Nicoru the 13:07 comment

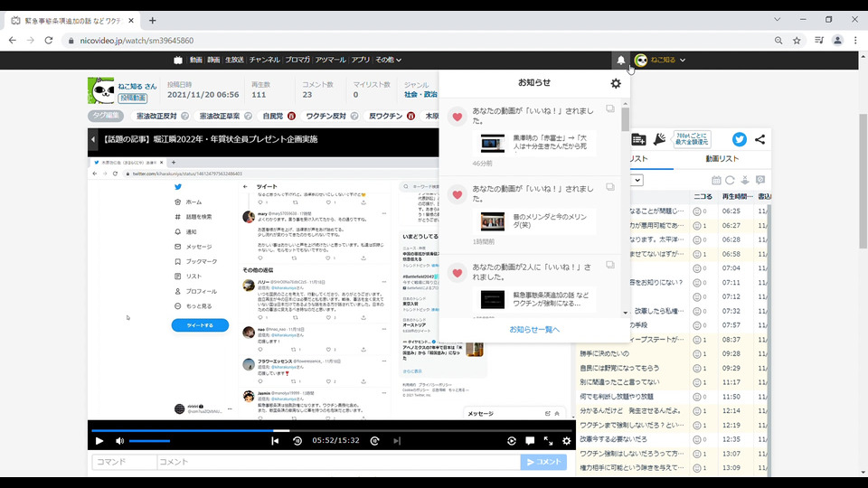click(697, 454)
